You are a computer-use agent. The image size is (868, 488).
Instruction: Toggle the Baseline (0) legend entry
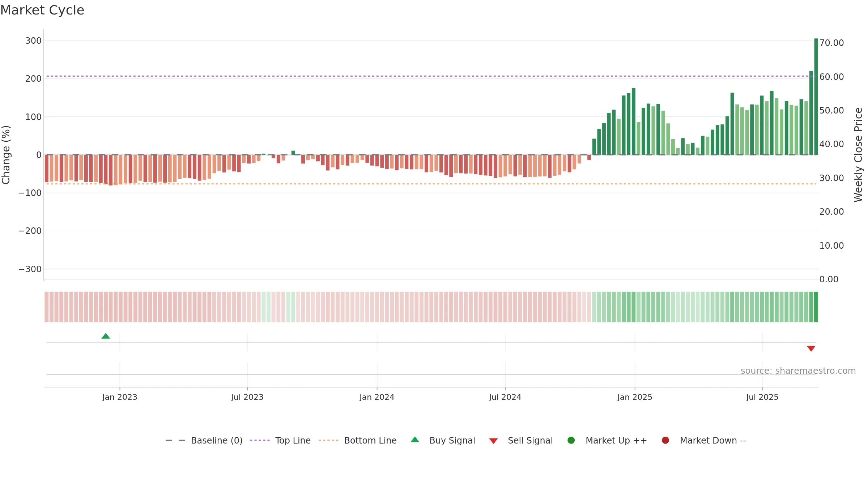coord(204,440)
